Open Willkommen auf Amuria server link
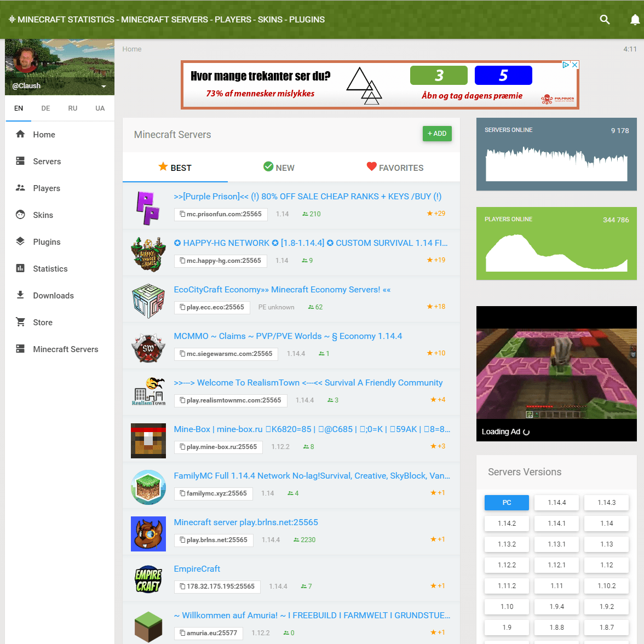 [x=312, y=616]
